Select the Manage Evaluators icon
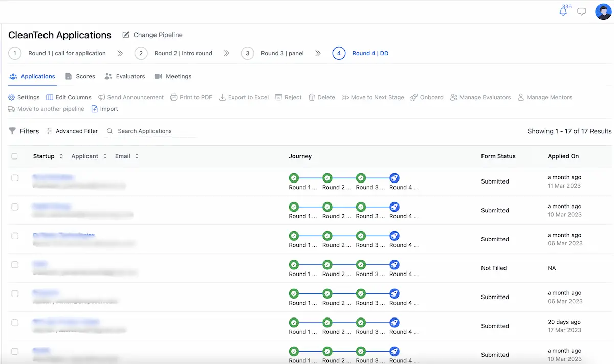The image size is (614, 364). [x=480, y=97]
